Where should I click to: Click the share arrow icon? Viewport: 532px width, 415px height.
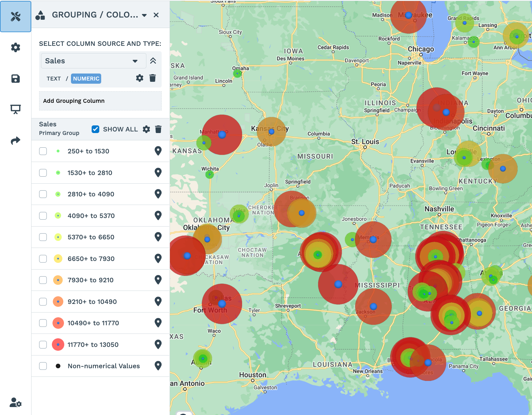coord(15,140)
